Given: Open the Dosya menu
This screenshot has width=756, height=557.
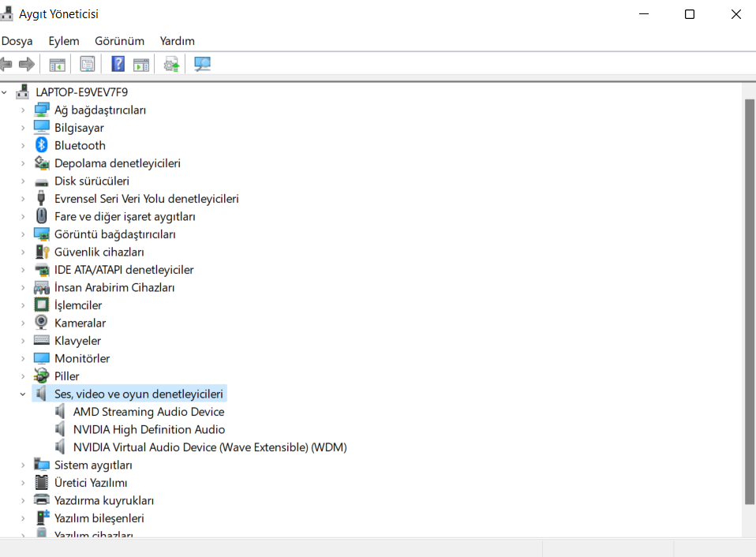Looking at the screenshot, I should (x=17, y=41).
